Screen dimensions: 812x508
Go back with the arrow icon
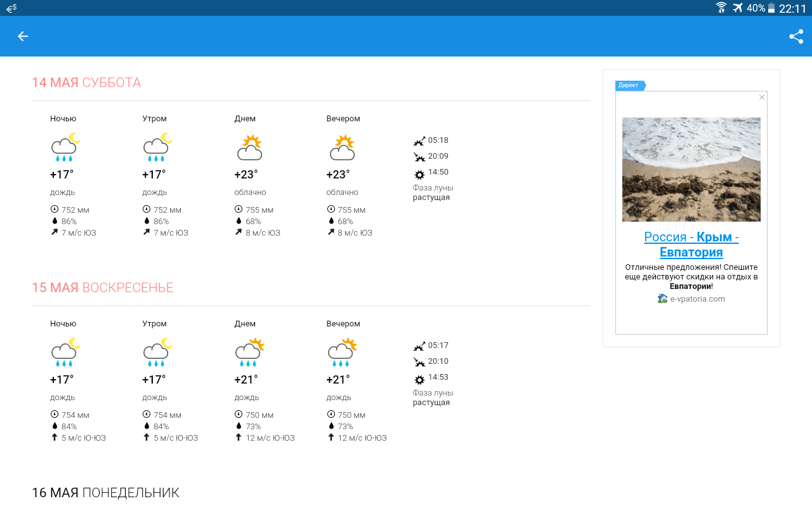coord(23,36)
